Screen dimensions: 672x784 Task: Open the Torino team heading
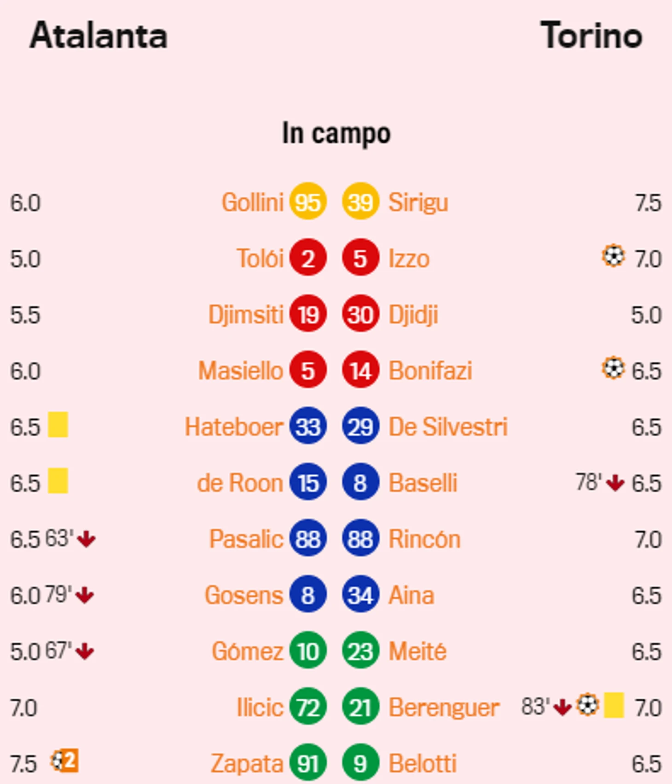pyautogui.click(x=591, y=35)
